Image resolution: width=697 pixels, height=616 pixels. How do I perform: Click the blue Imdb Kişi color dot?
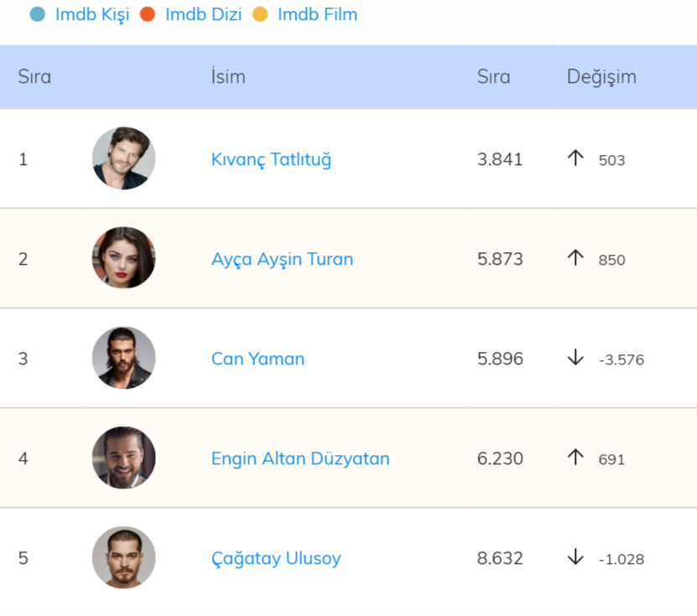point(37,14)
